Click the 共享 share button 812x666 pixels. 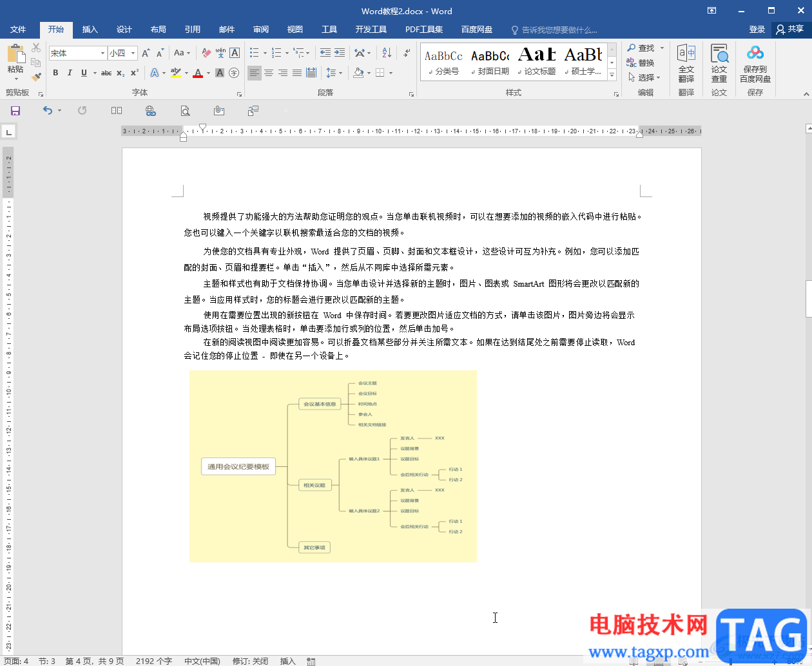790,30
